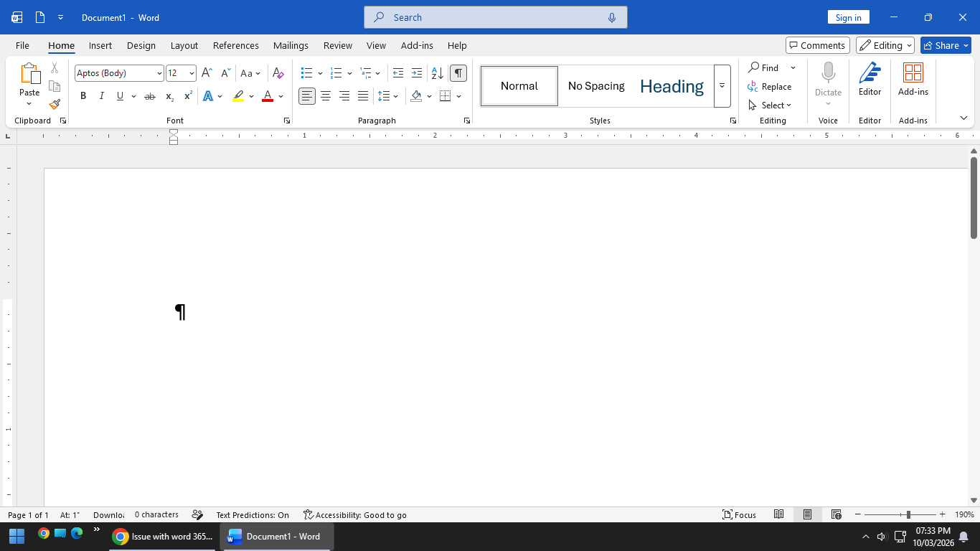Open the Editing mode dropdown

[885, 45]
